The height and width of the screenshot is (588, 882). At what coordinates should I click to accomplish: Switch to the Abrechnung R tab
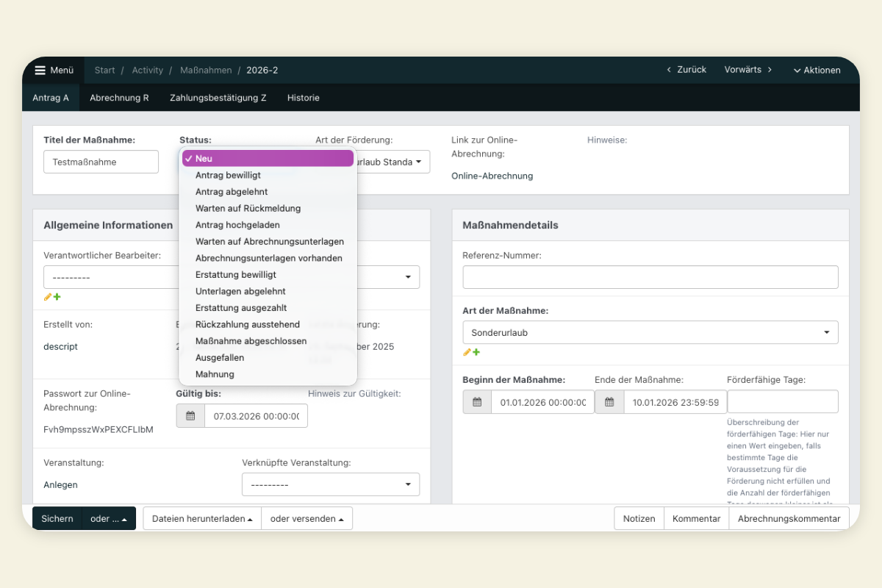click(119, 98)
